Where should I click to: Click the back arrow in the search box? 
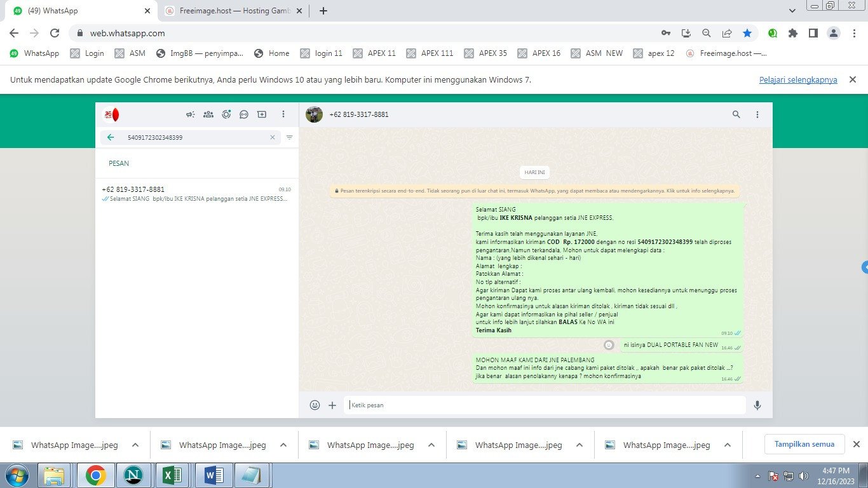tap(111, 137)
